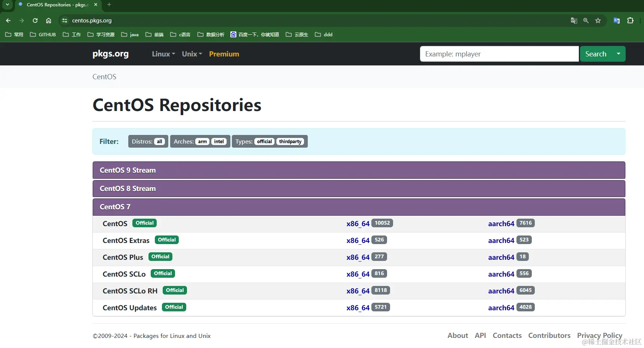Image resolution: width=644 pixels, height=348 pixels.
Task: Click the pkgs.org logo
Action: (111, 54)
